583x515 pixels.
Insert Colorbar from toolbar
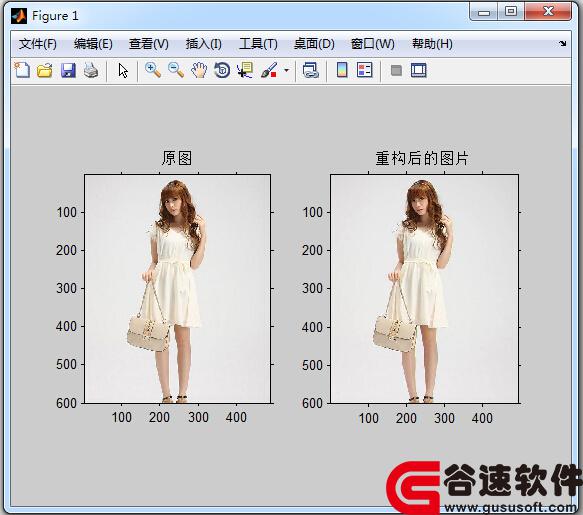pos(342,70)
